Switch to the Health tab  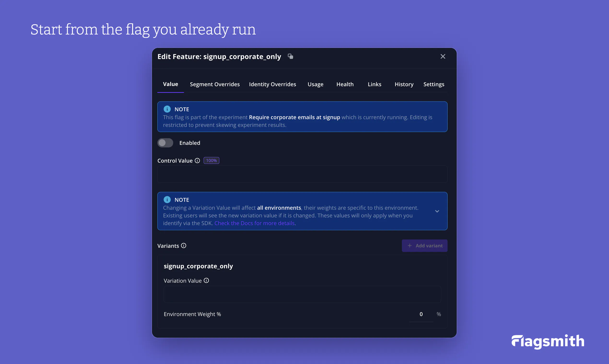coord(345,84)
